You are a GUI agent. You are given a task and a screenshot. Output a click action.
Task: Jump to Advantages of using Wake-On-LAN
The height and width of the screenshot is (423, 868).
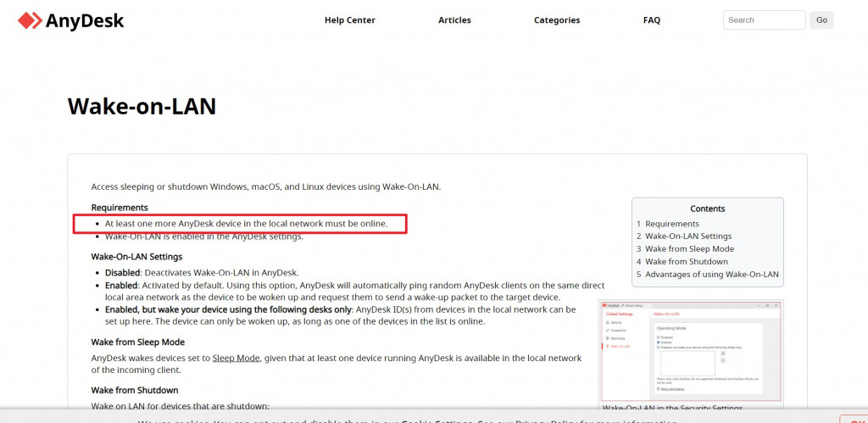click(x=712, y=275)
